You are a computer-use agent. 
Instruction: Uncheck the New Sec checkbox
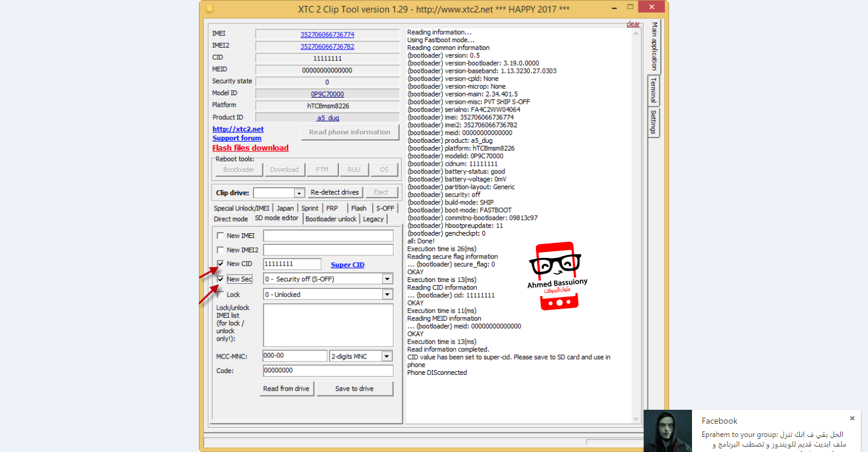(x=221, y=279)
